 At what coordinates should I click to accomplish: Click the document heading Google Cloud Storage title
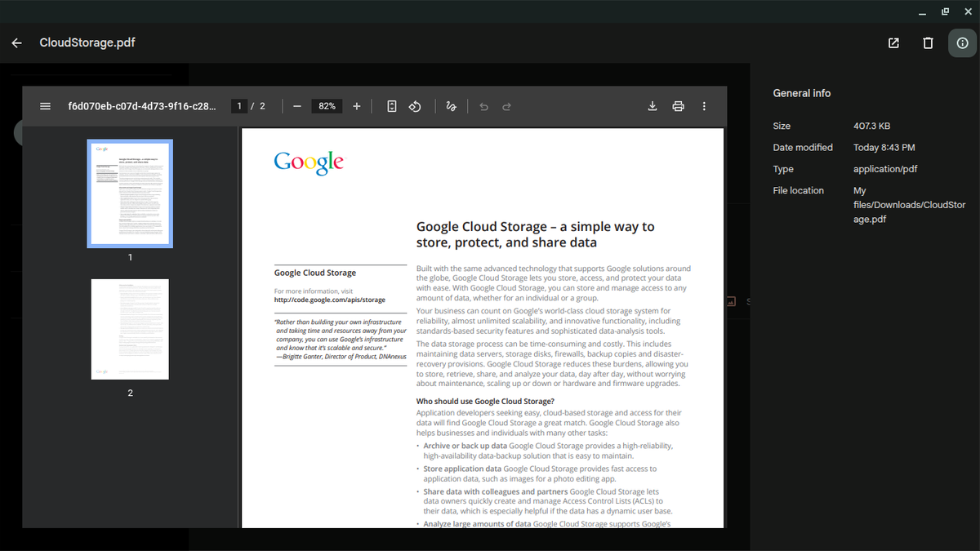535,234
